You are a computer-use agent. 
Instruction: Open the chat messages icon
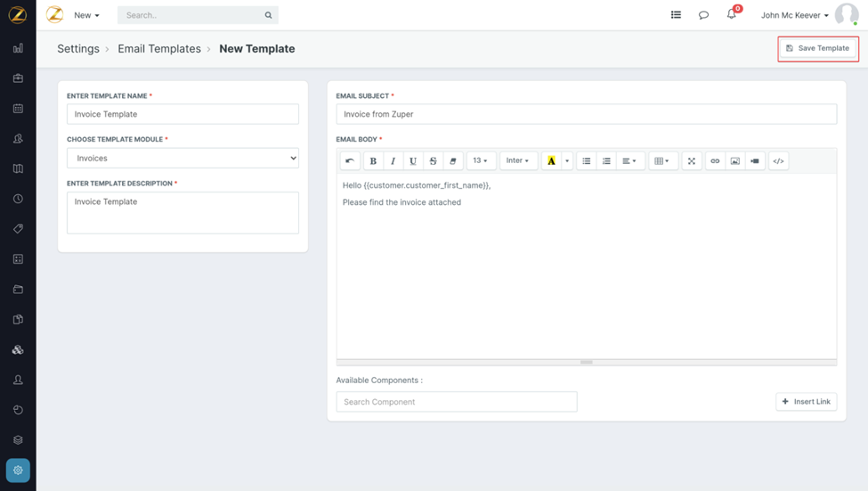(x=703, y=15)
